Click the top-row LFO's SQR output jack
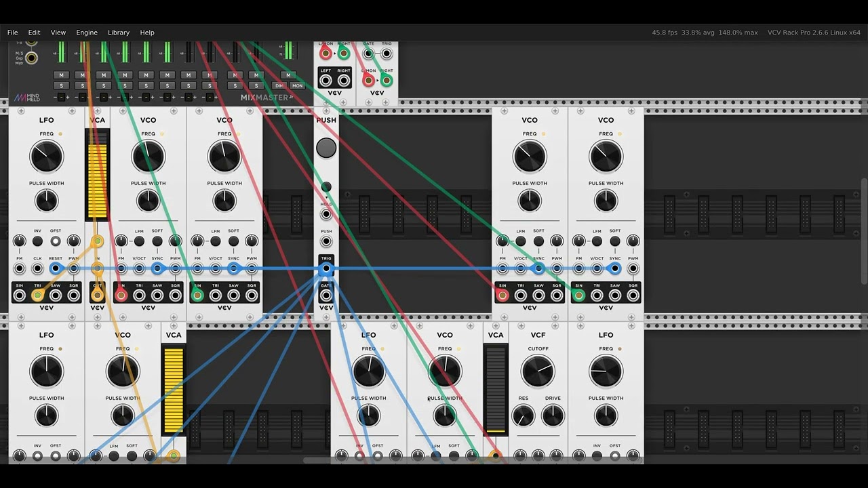 73,295
